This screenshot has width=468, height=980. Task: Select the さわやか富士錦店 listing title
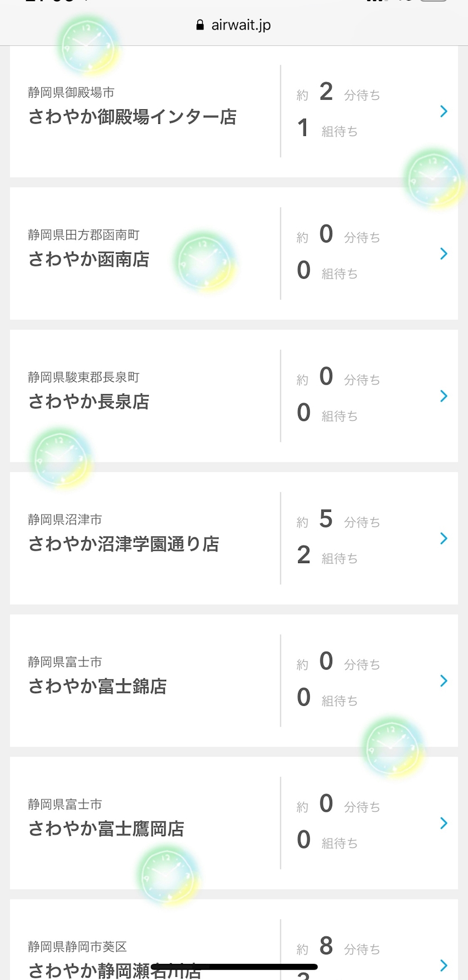[x=97, y=686]
